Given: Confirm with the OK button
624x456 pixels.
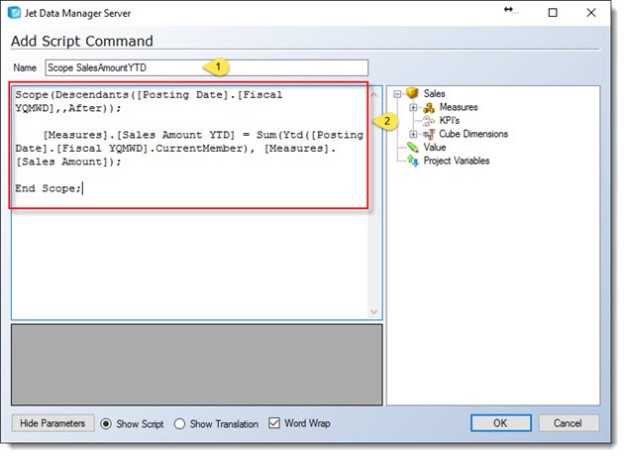Looking at the screenshot, I should click(501, 423).
